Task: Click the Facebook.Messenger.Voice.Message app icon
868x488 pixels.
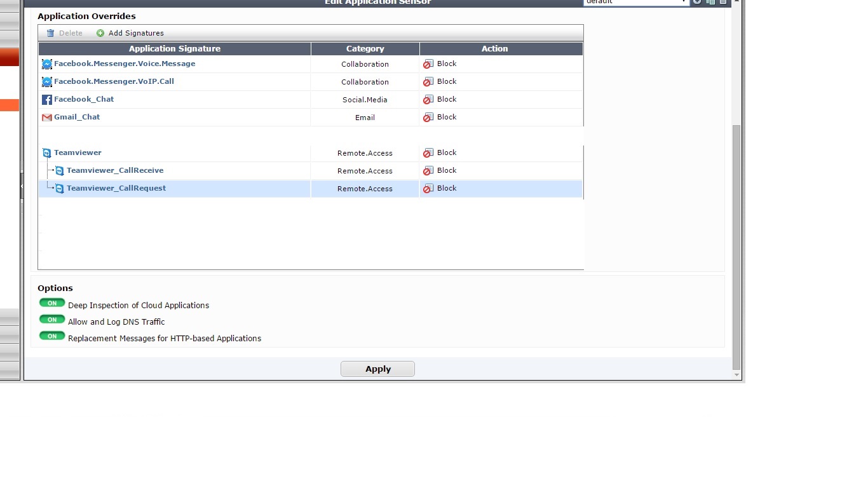Action: (x=47, y=64)
